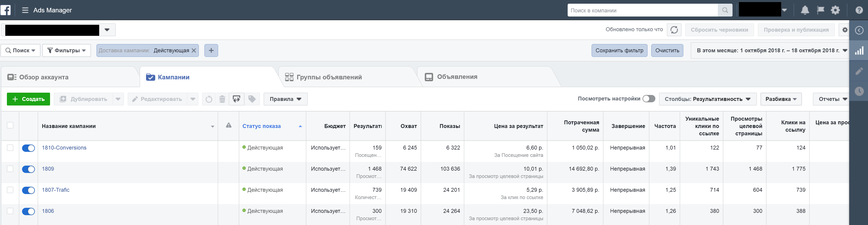Open the 1810-Conversions campaign link
The width and height of the screenshot is (868, 225).
[64, 148]
